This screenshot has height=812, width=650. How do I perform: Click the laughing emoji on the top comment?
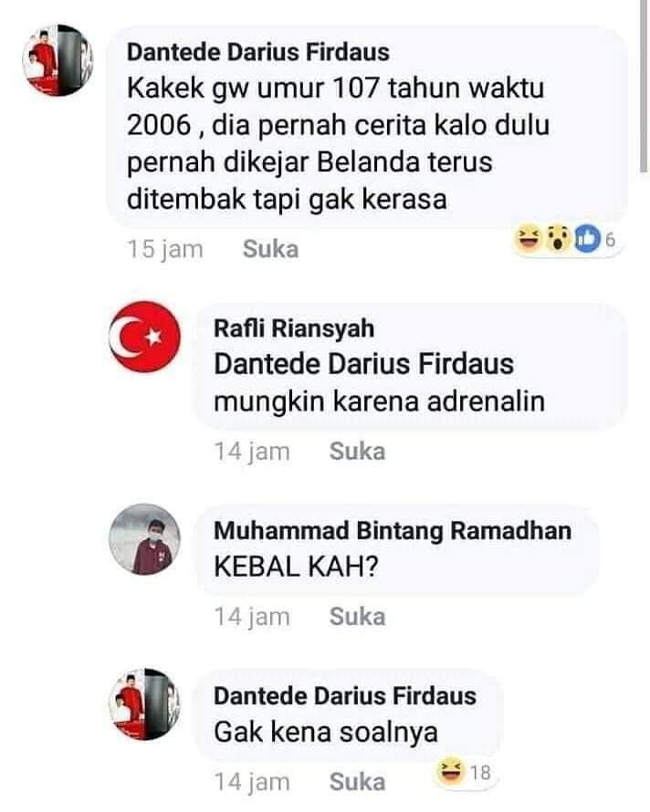click(529, 239)
